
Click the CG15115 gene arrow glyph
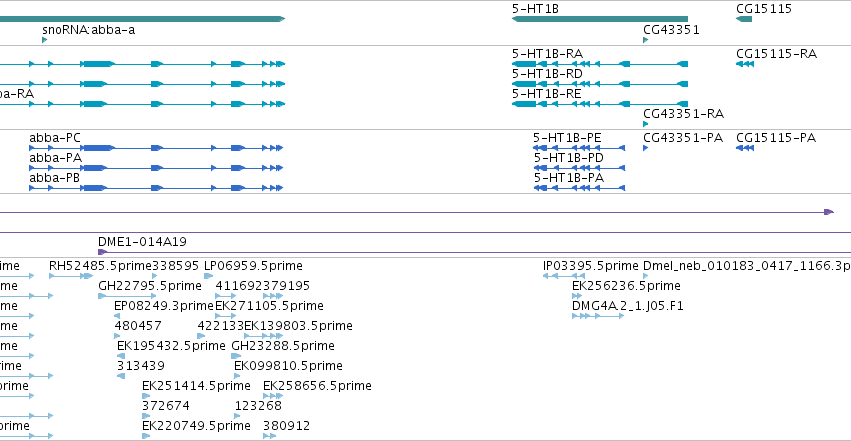[x=744, y=19]
